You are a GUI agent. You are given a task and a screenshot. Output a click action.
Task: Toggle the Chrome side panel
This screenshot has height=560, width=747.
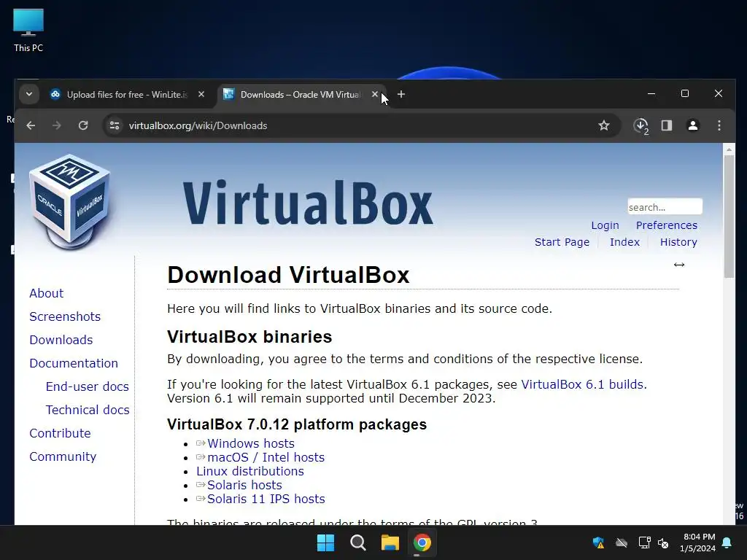tap(667, 125)
